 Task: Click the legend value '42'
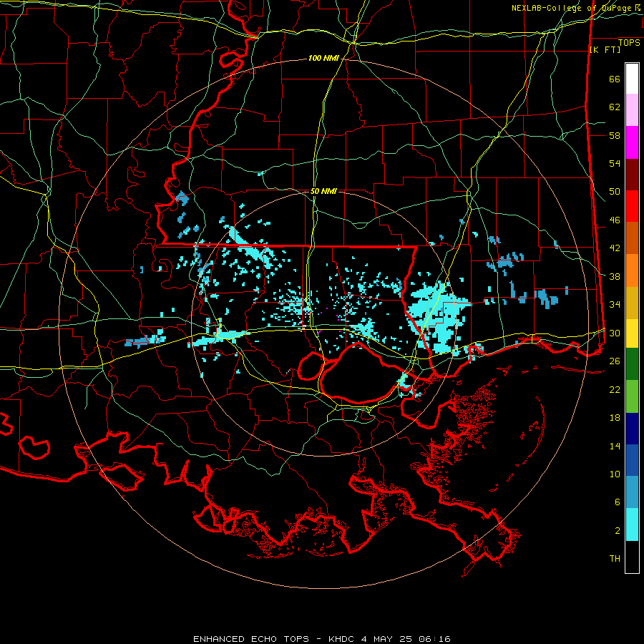[615, 248]
